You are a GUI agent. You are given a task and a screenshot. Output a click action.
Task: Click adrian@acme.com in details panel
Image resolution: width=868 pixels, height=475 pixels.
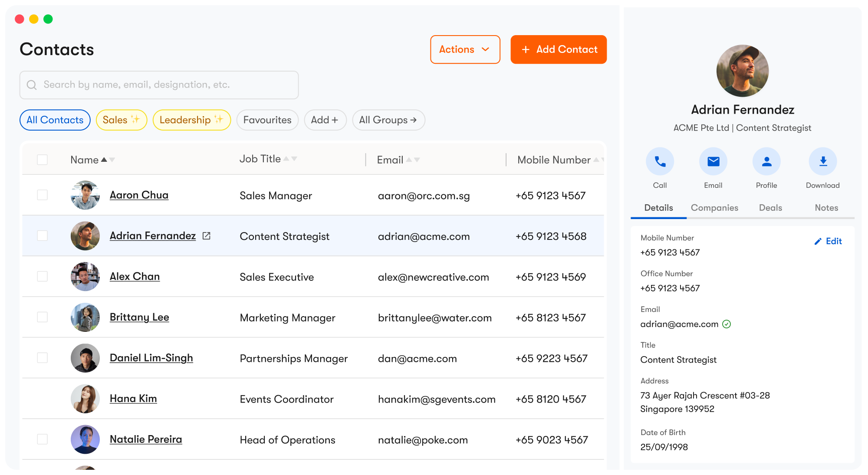(679, 324)
